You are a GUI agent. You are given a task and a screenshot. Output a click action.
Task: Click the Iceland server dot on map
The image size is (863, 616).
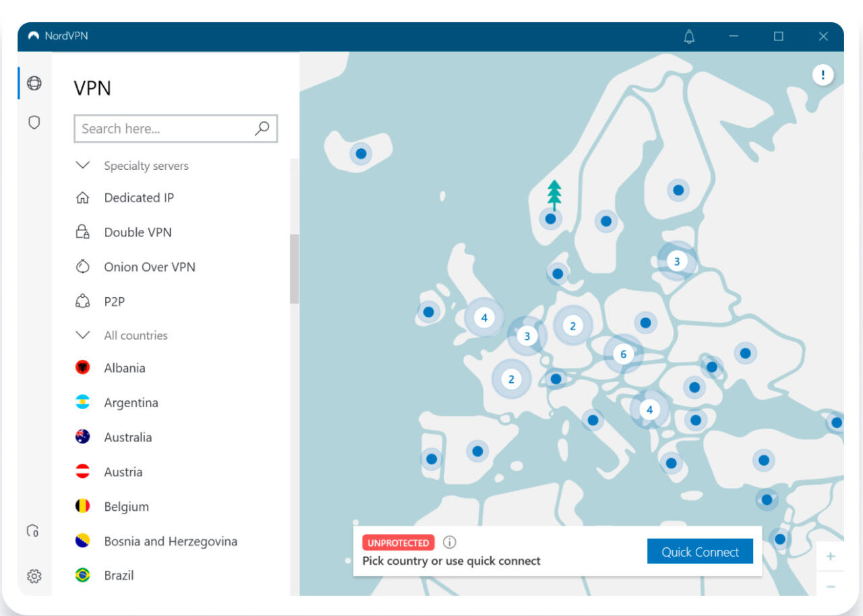pos(361,154)
